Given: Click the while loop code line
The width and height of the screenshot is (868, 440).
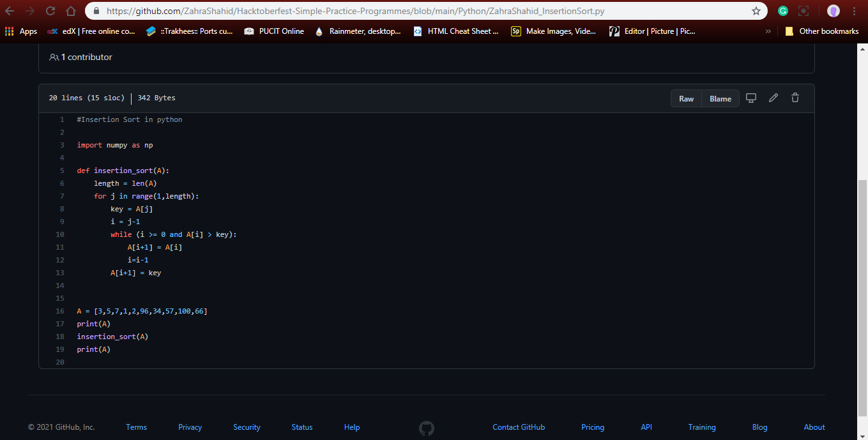Looking at the screenshot, I should [174, 234].
